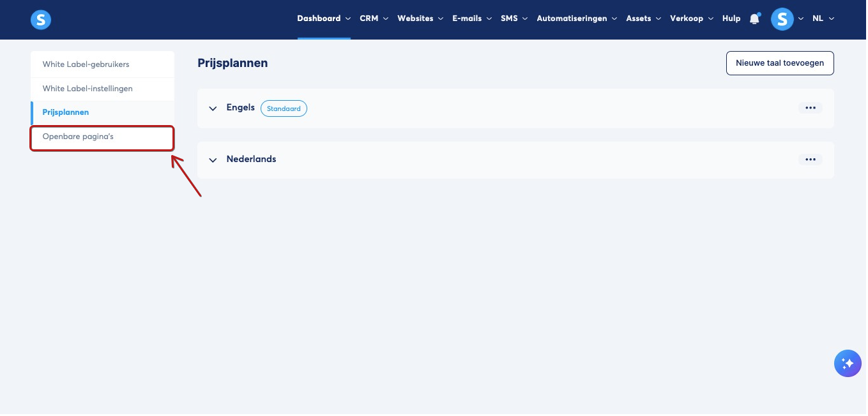
Task: Open the SMS dropdown menu
Action: tap(514, 19)
